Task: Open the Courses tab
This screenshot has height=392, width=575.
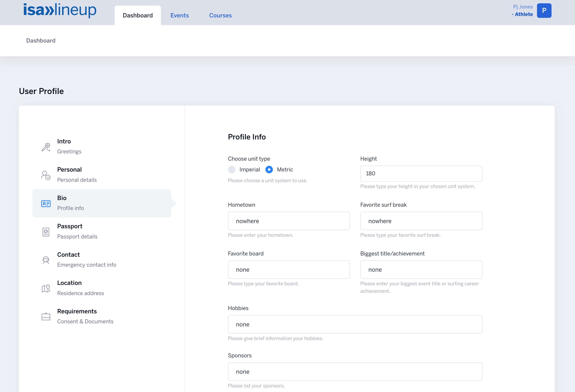Action: tap(221, 15)
